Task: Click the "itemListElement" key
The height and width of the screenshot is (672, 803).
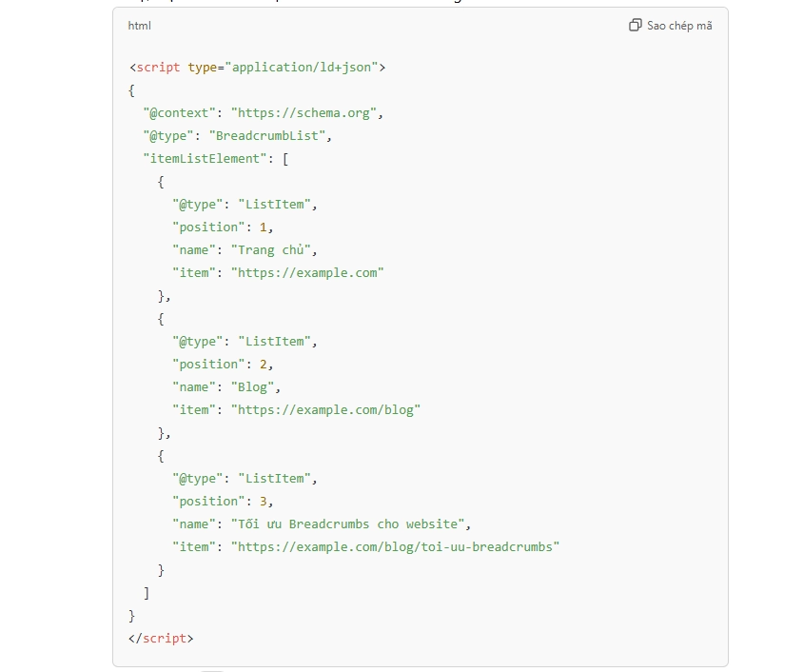Action: pos(202,159)
